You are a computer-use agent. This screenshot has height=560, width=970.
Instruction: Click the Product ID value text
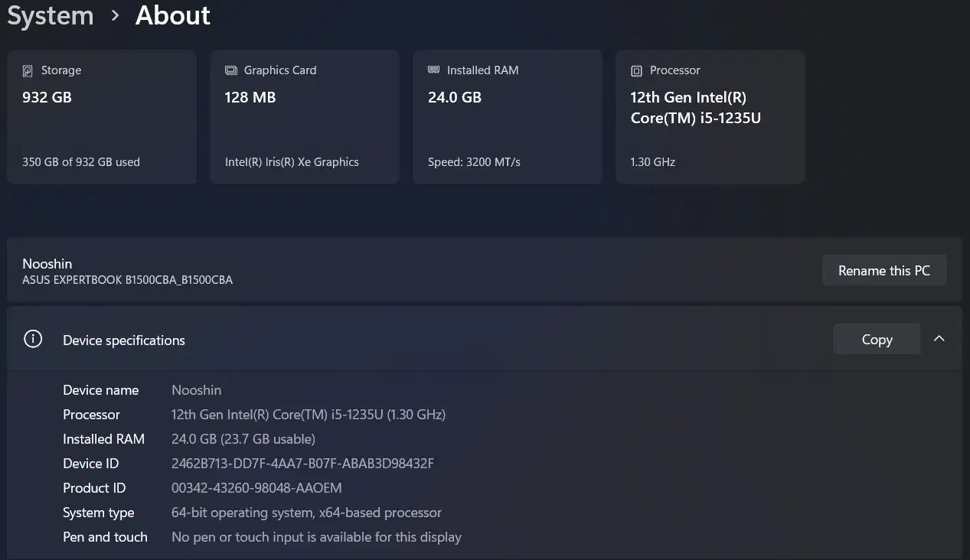click(x=256, y=488)
